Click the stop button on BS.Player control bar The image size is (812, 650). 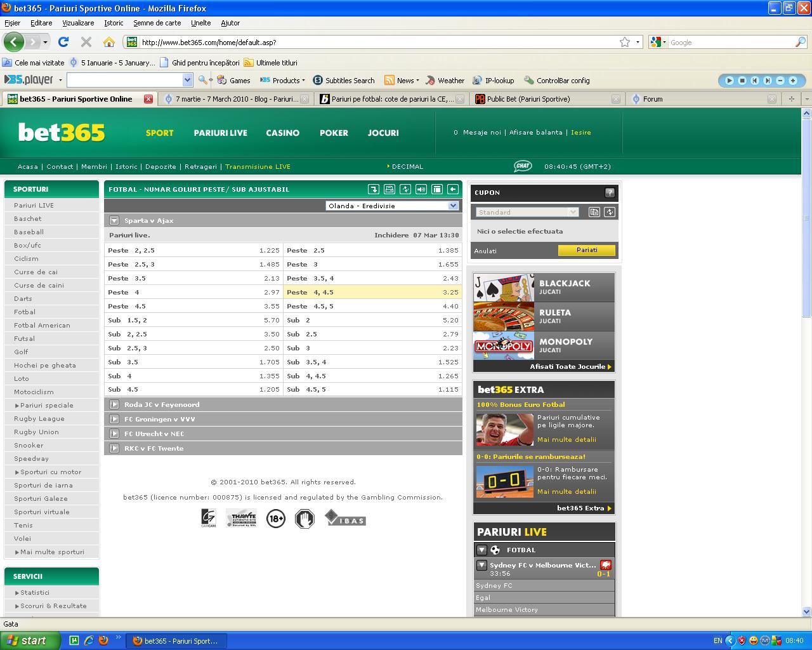[x=742, y=81]
